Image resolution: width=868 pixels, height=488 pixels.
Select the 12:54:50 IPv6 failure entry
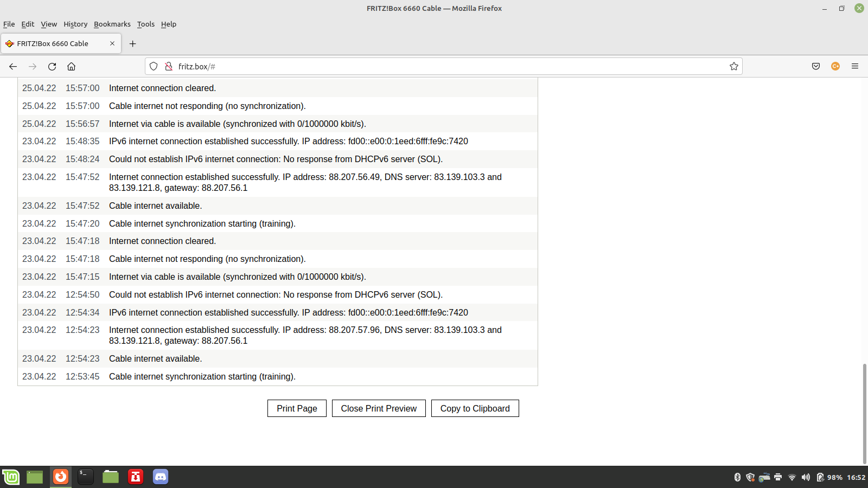click(278, 294)
